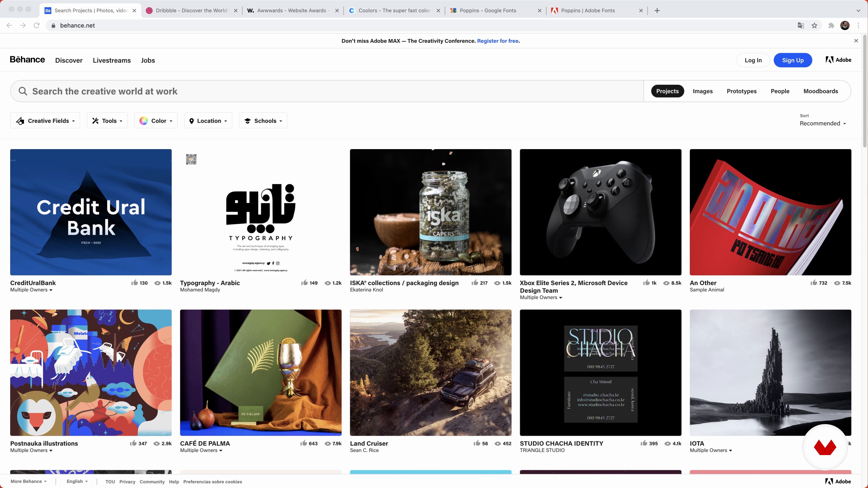Screen dimensions: 868x488
Task: Open the IOTA project thumbnail
Action: pos(770,373)
